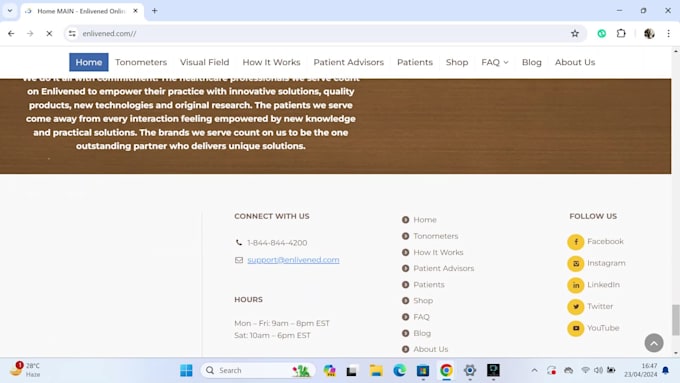Open the Wi-Fi network icon in tray
This screenshot has height=383, width=680.
[585, 370]
